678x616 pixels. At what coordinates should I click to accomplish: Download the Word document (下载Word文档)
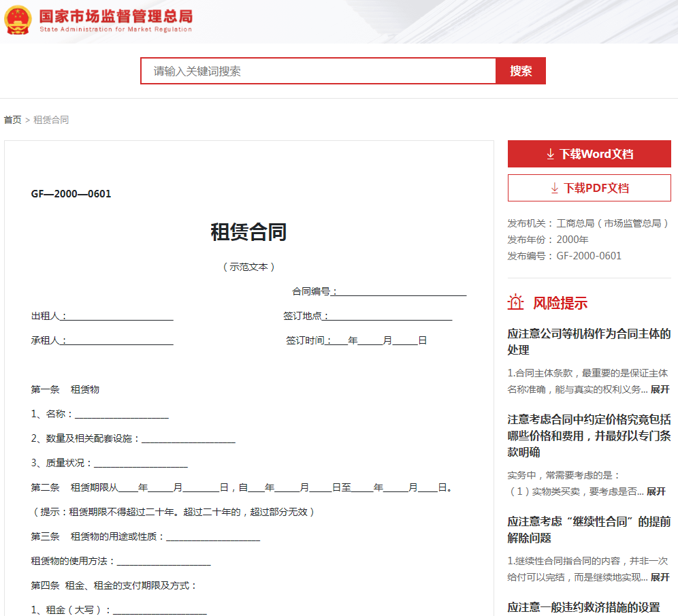point(589,154)
